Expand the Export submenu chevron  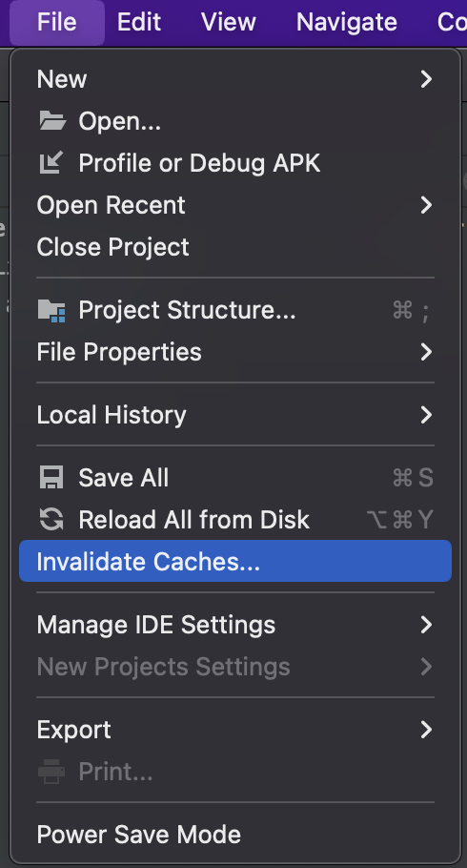(426, 730)
